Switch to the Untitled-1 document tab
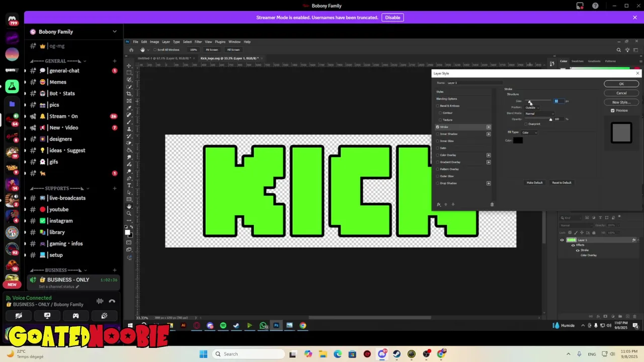The height and width of the screenshot is (362, 644). click(163, 58)
